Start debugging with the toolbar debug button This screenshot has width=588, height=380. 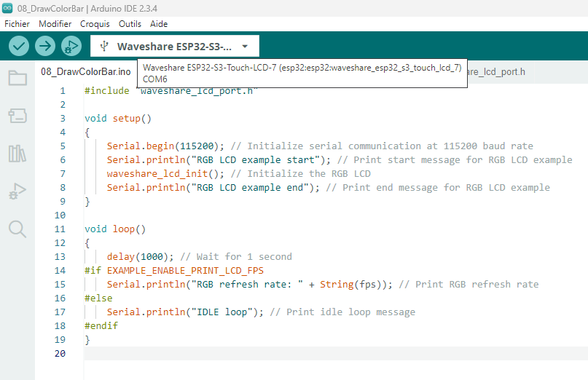pos(71,46)
